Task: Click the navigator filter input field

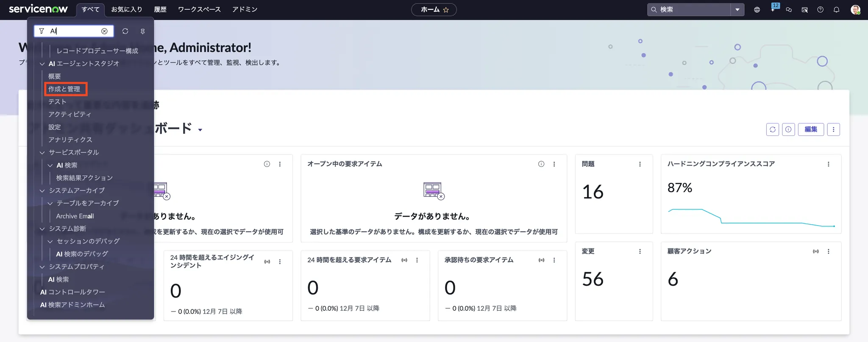Action: 74,31
